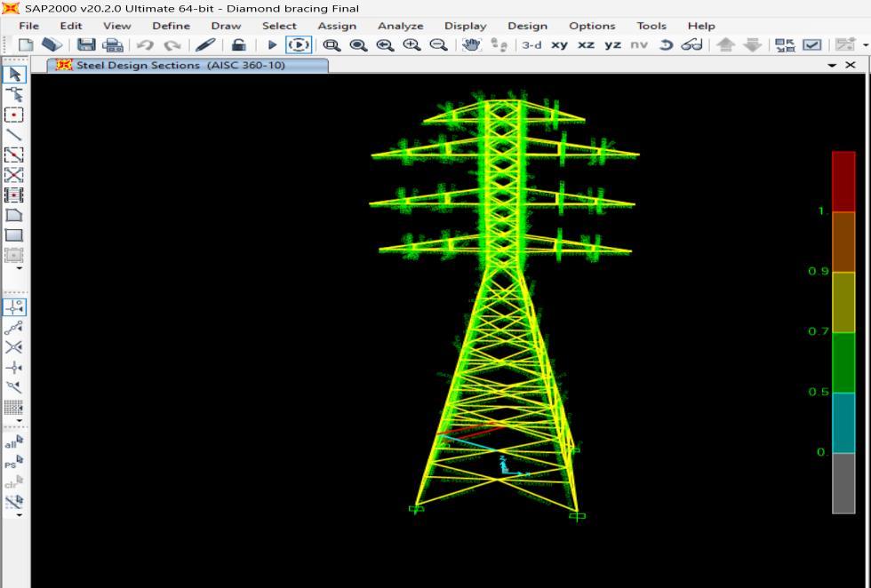This screenshot has width=871, height=588.
Task: Select the Pan hand tool
Action: coord(472,45)
